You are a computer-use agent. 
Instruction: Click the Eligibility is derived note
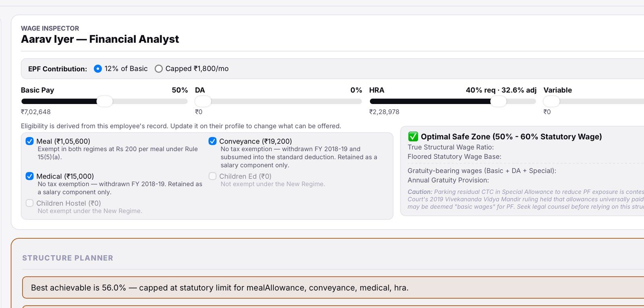tap(181, 126)
